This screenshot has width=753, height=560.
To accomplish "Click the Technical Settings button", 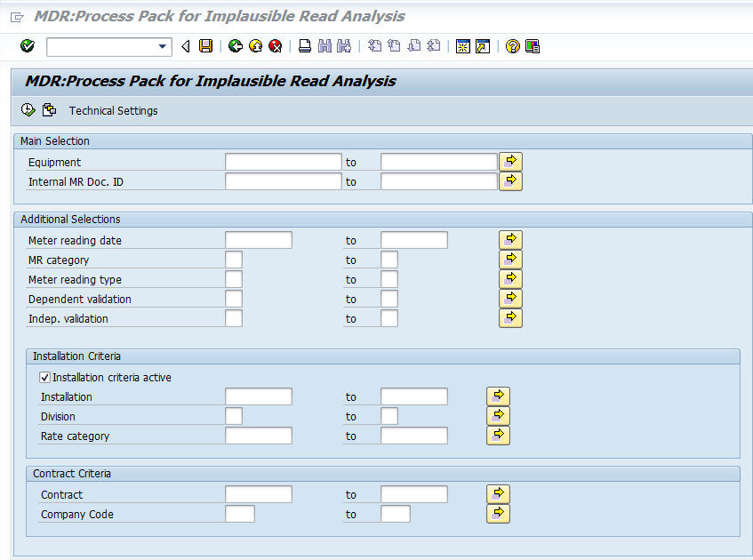I will 113,110.
